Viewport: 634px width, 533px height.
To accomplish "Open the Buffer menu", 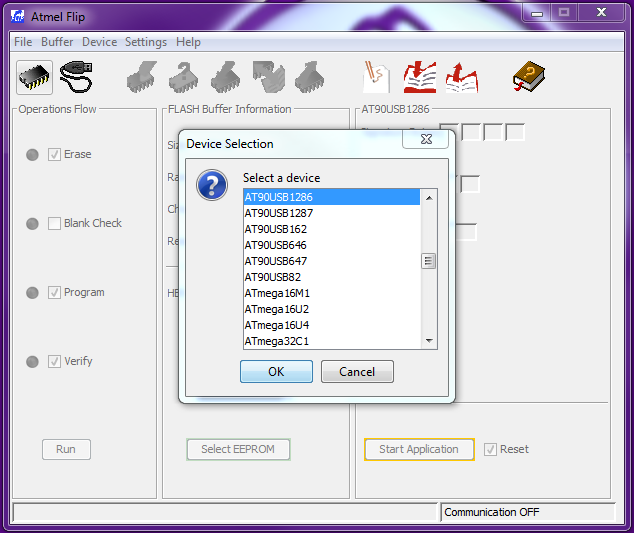I will (57, 42).
